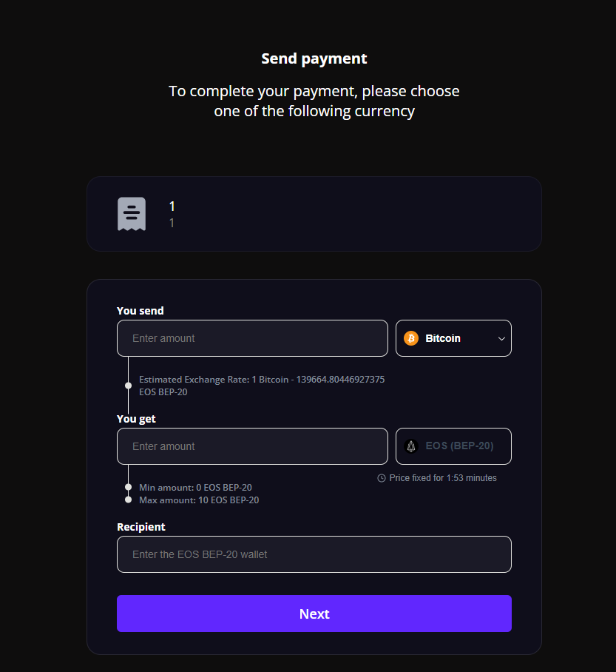Click the EOS (BEP-20) currency selector
The width and height of the screenshot is (616, 672).
453,446
